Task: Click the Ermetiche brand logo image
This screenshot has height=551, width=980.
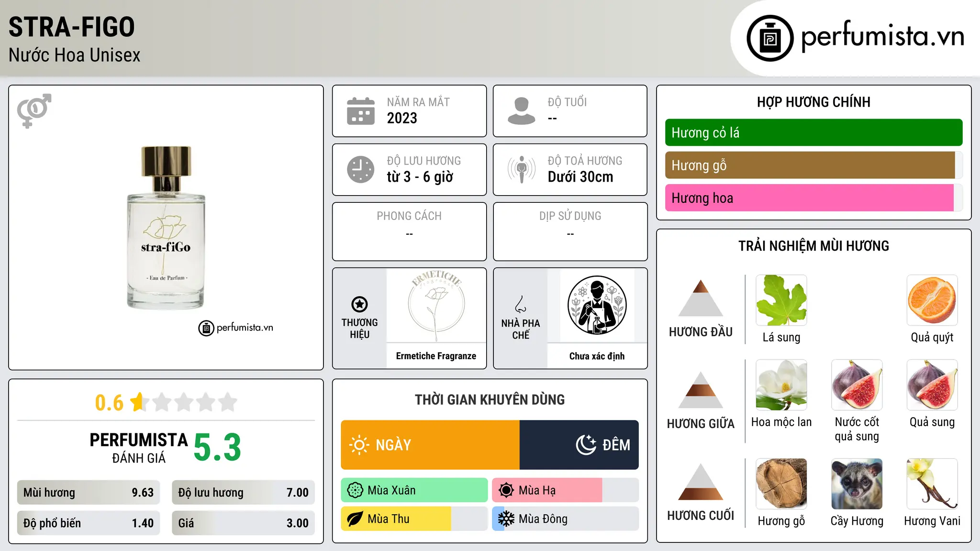Action: click(x=436, y=305)
